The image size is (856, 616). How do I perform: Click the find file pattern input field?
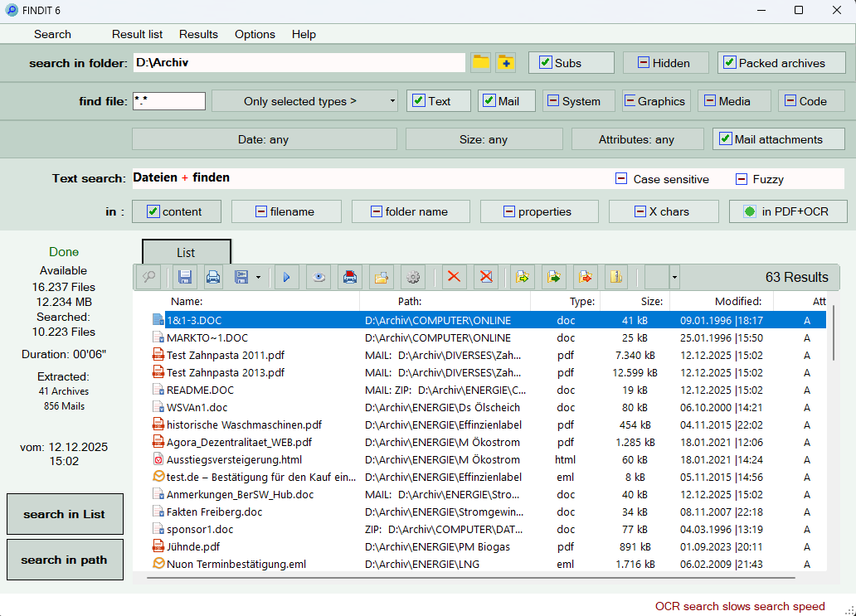168,101
